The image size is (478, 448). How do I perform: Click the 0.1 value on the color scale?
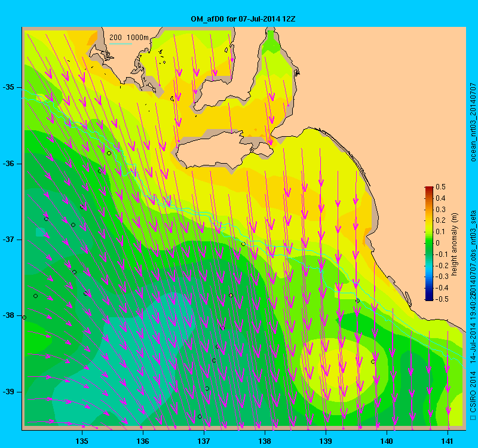click(x=440, y=232)
